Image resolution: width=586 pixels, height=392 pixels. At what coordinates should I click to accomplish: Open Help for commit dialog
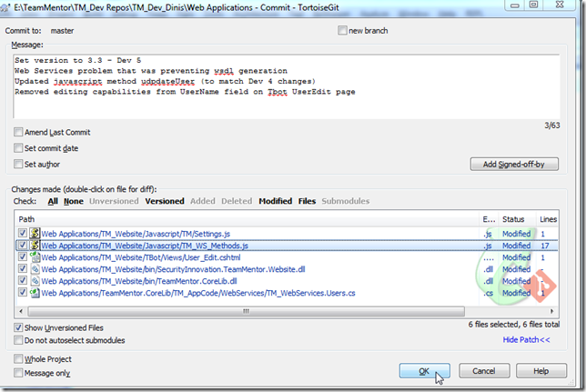(541, 371)
